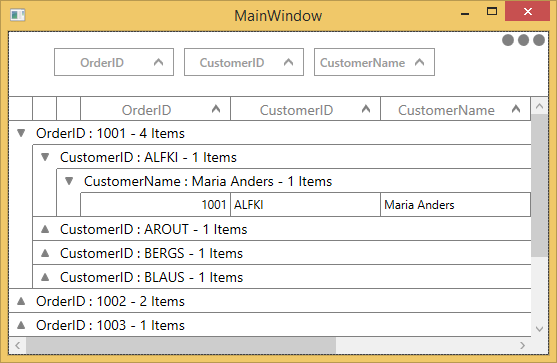
Task: Click the middle gray dot at top right
Action: coord(524,40)
